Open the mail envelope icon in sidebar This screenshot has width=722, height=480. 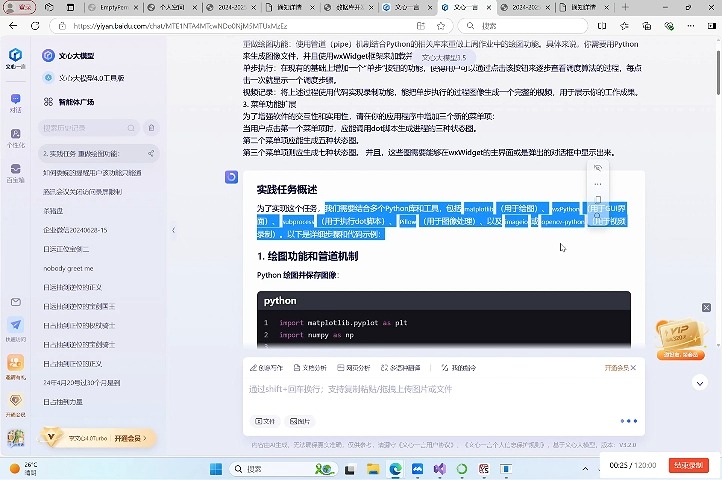click(x=16, y=302)
